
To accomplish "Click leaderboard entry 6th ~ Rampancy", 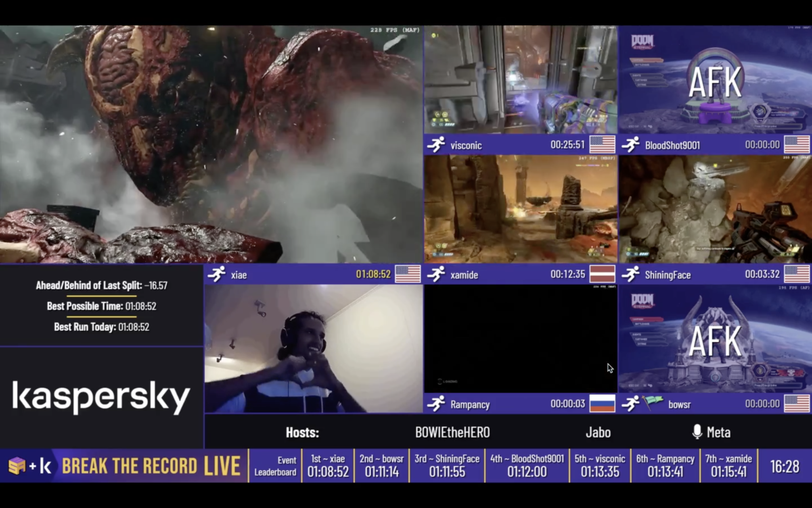I will pos(665,466).
